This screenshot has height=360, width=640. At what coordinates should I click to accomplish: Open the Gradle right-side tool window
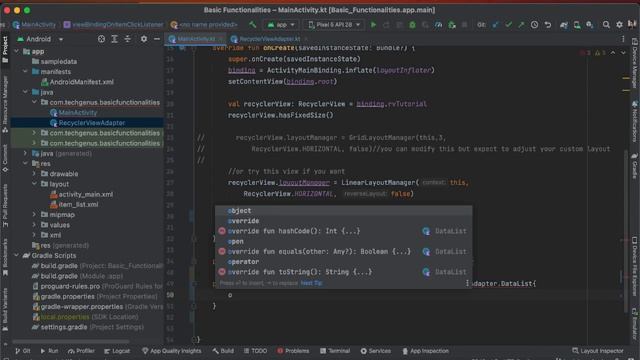click(635, 167)
